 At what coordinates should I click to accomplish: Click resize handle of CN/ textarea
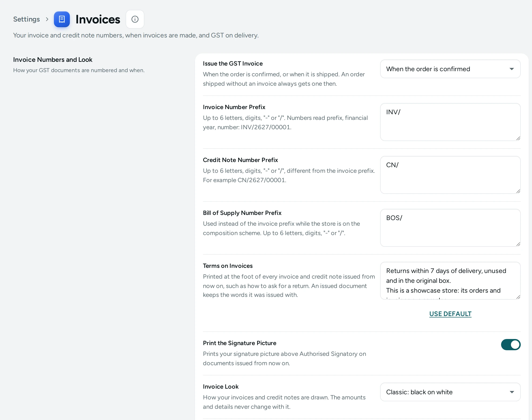[518, 191]
